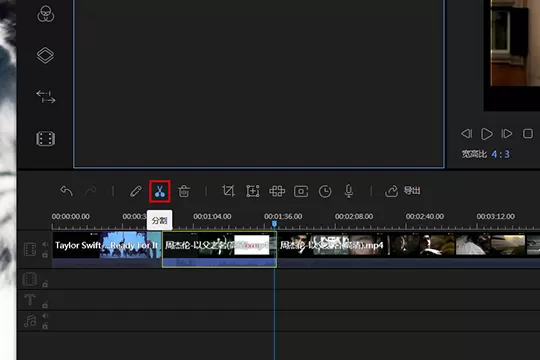Play the preview video
Screen dimensions: 540x360
pos(487,134)
